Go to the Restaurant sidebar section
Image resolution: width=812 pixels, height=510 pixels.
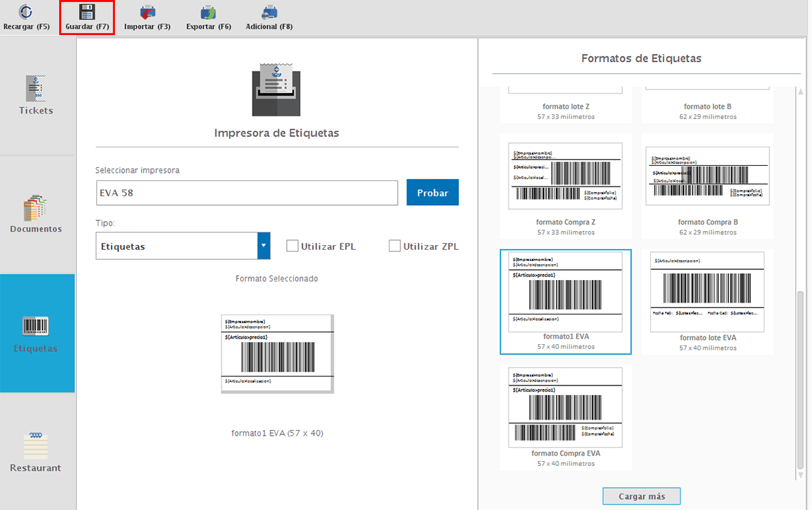point(36,452)
